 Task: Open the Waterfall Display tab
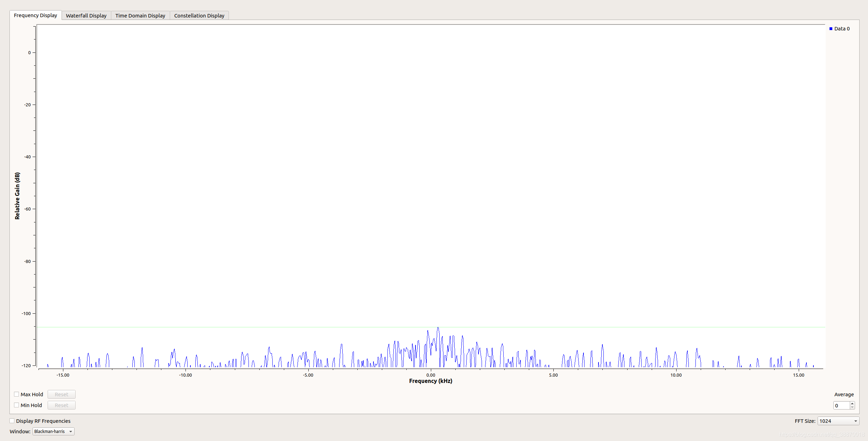[86, 16]
